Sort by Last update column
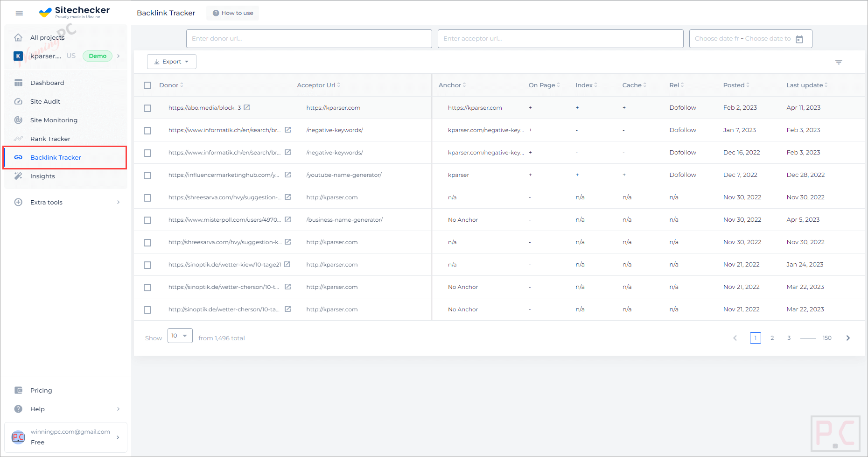Screen dimensions: 868x457 [807, 85]
